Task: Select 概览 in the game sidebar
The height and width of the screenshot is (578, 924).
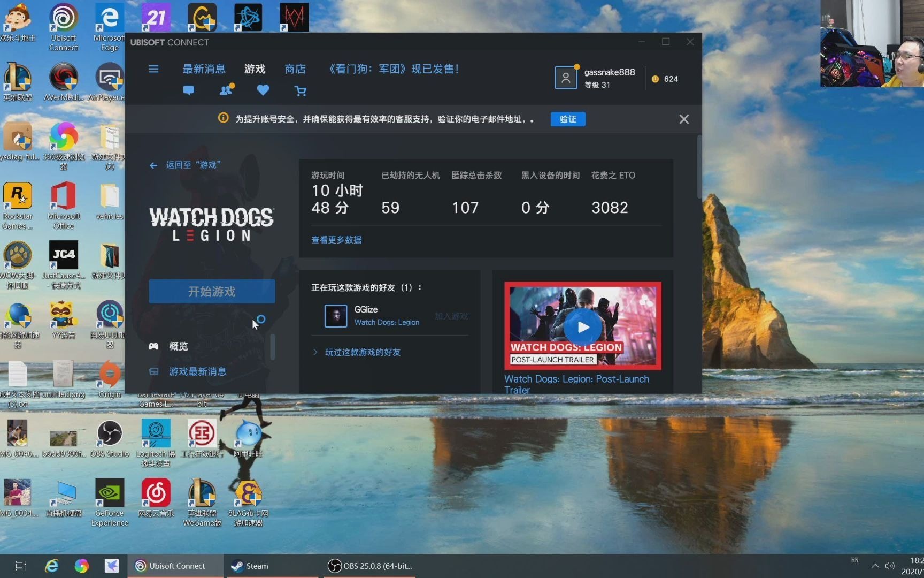Action: pos(179,346)
